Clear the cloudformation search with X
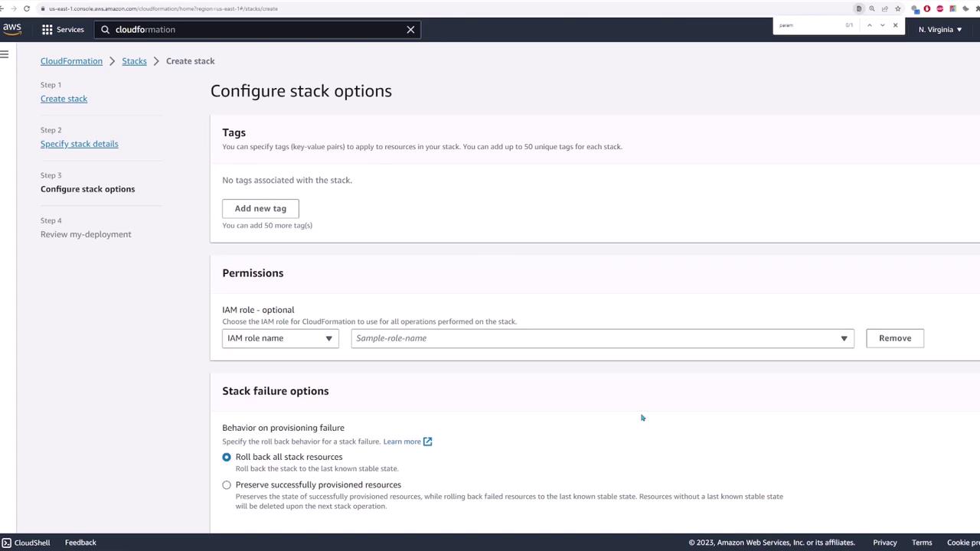Screen dimensions: 980x551 pos(410,29)
